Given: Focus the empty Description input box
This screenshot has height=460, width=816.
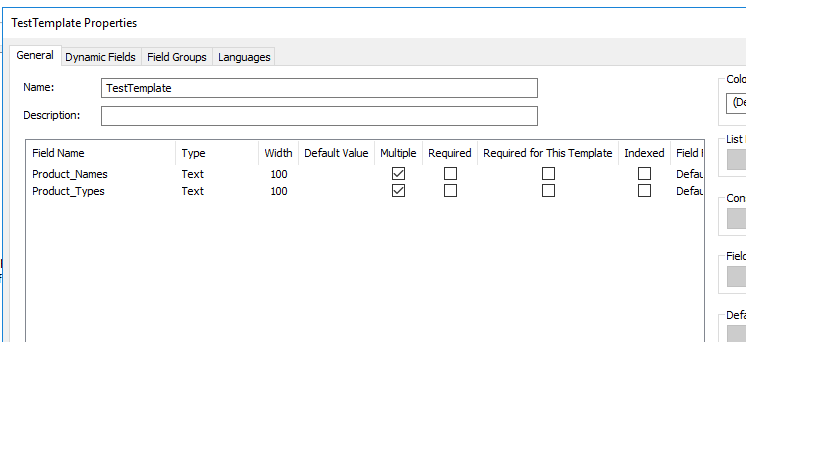Looking at the screenshot, I should click(319, 116).
